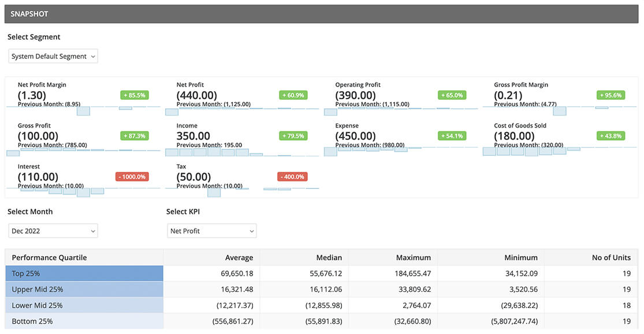Screen dimensions: 644x334
Task: Click the Upper Mid minimum 3,520.56
Action: point(524,290)
